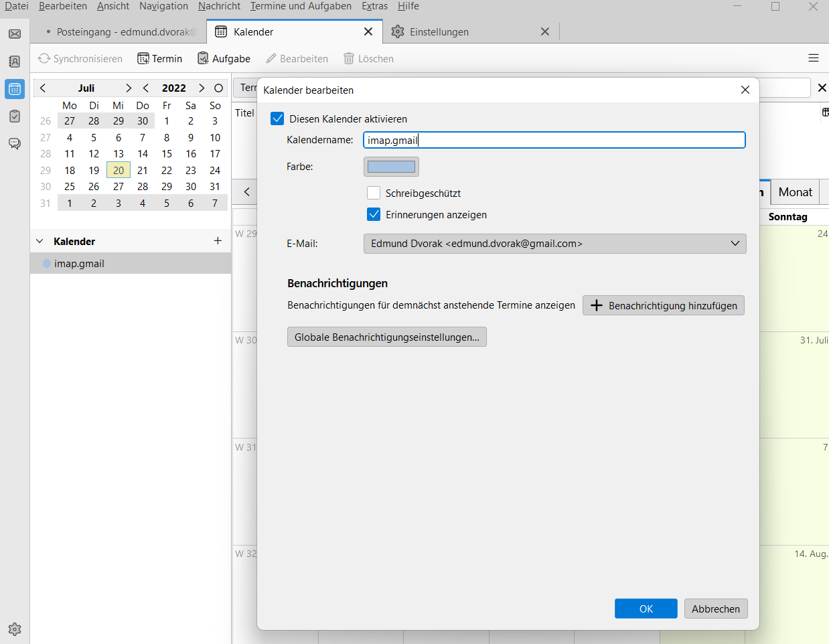Confirm the dialog with OK
829x644 pixels.
tap(646, 609)
